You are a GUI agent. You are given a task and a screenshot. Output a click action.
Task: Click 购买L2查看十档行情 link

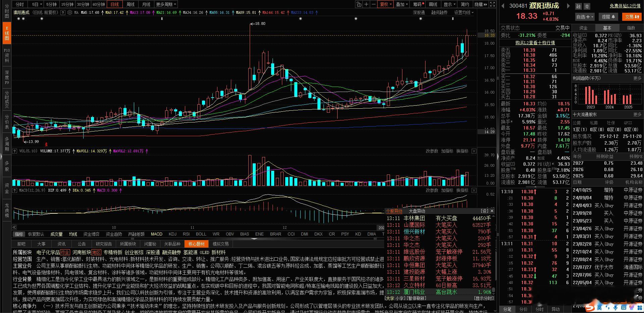point(535,43)
